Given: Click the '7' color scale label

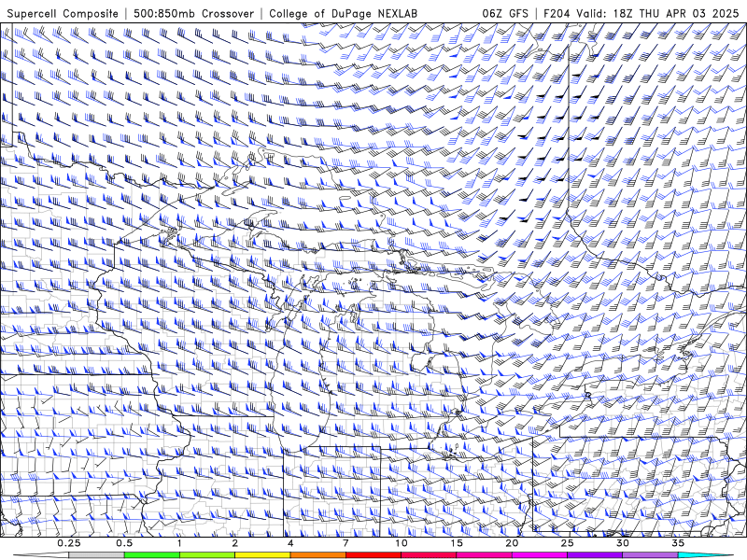Looking at the screenshot, I should pos(345,543).
